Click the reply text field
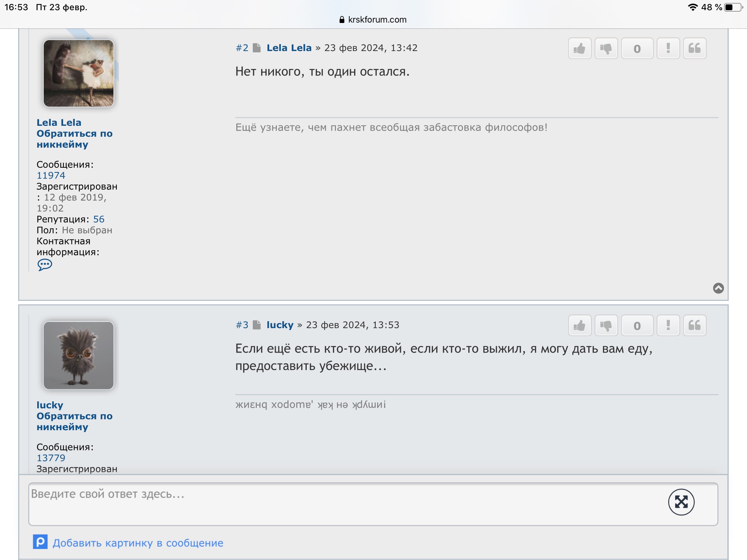Viewport: 747px width, 560px height. tap(373, 504)
